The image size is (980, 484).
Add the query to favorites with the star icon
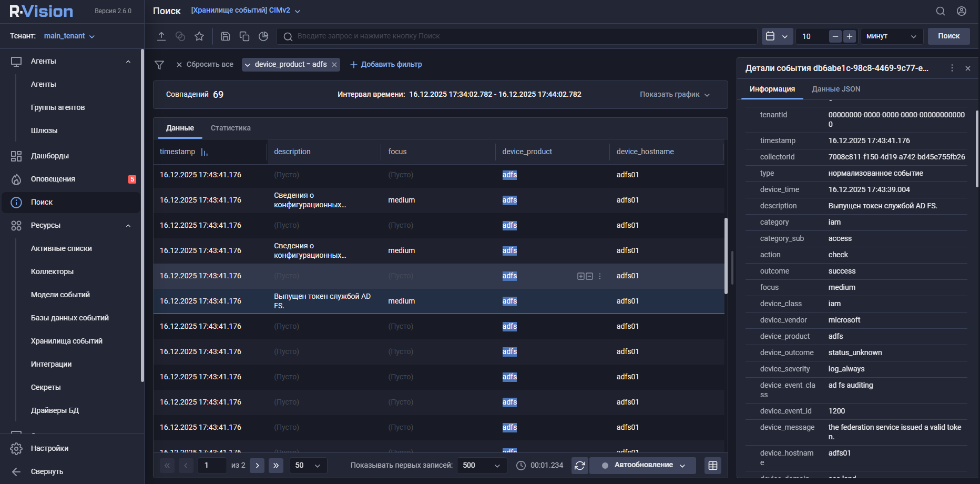tap(199, 36)
